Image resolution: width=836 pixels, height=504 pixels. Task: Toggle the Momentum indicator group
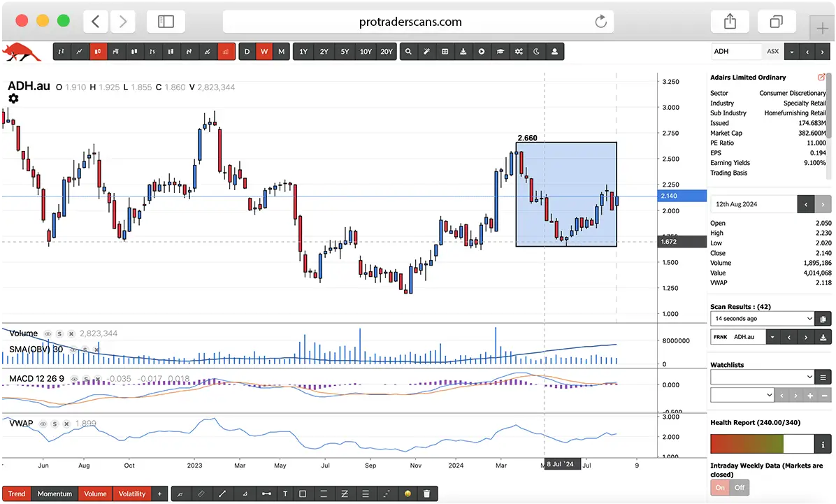pyautogui.click(x=55, y=494)
